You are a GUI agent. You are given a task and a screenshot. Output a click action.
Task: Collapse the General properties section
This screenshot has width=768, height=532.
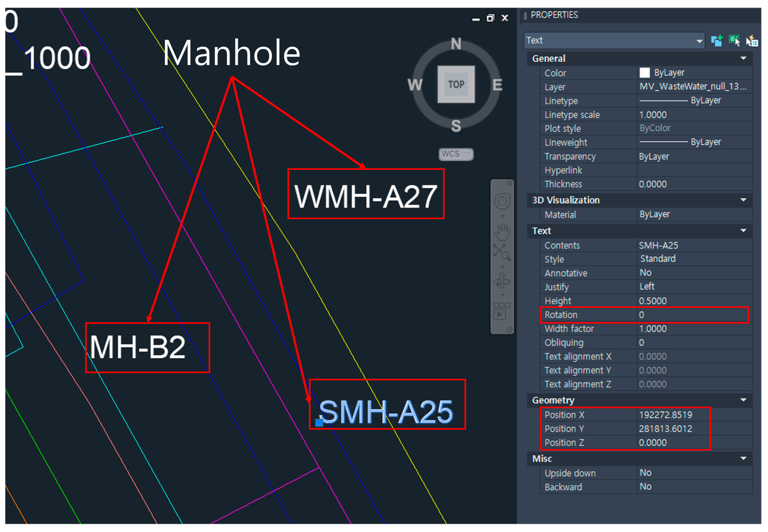click(x=743, y=58)
